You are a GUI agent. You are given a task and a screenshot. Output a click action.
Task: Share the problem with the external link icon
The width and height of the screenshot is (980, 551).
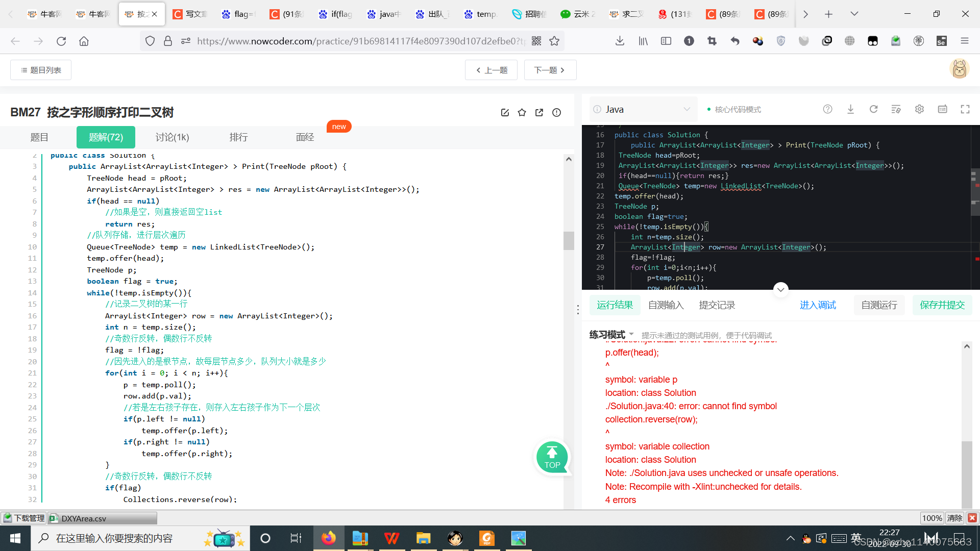click(539, 113)
